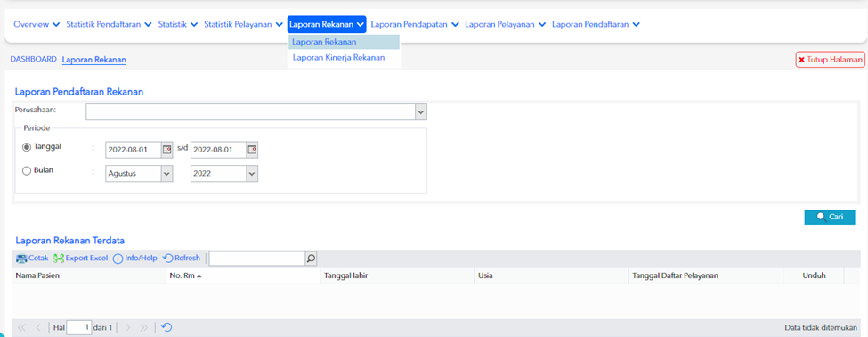Go to first page of results
This screenshot has height=337, width=868.
(21, 327)
